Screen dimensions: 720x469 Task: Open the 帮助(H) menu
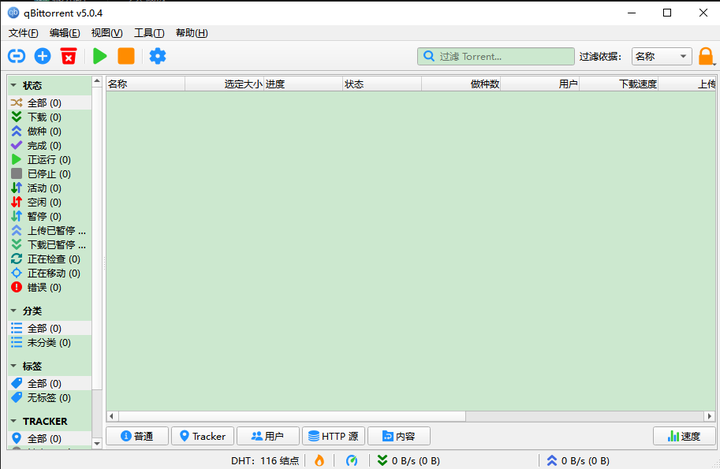[x=191, y=33]
